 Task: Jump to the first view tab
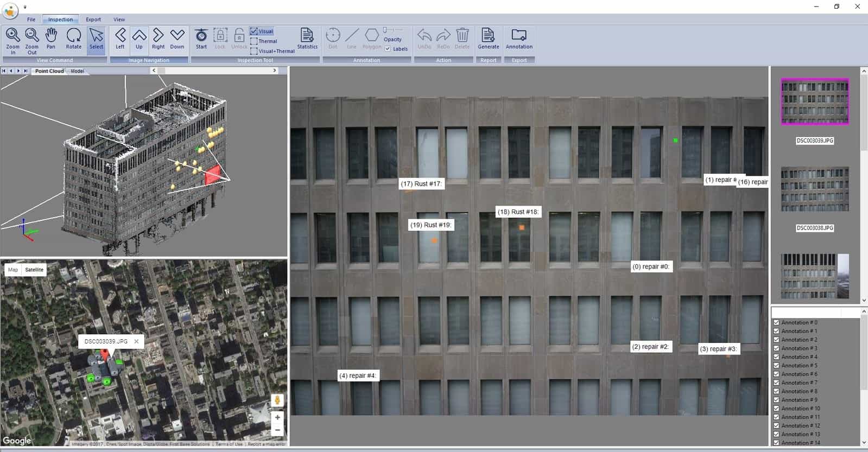tap(4, 71)
